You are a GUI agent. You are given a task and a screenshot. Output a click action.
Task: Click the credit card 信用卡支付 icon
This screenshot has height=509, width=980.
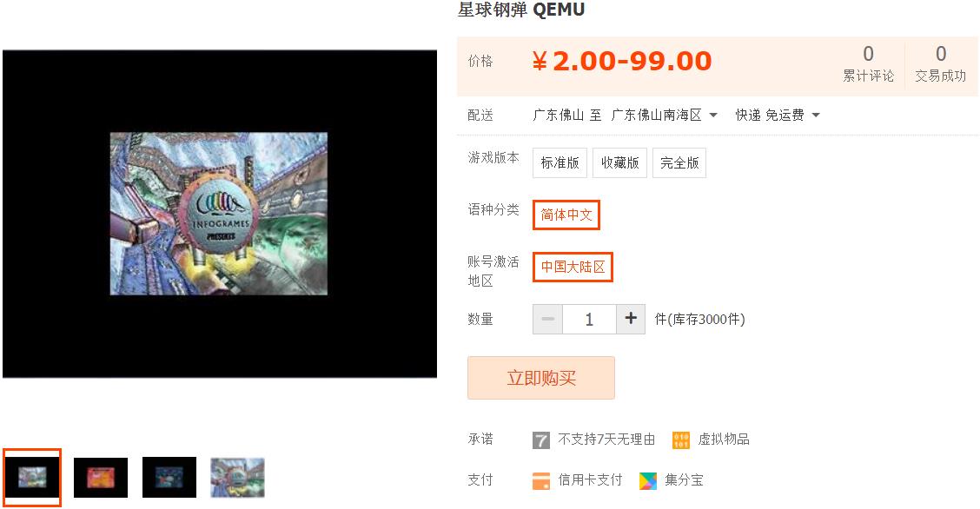point(540,481)
